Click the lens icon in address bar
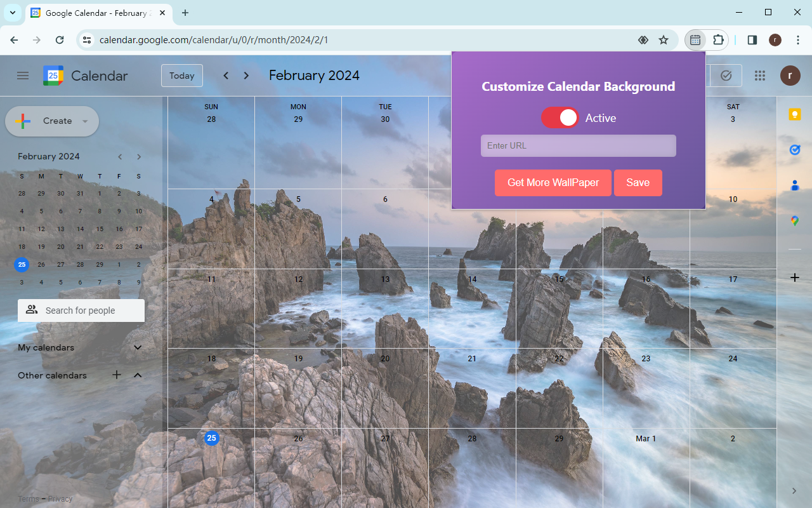The height and width of the screenshot is (508, 812). pyautogui.click(x=643, y=40)
